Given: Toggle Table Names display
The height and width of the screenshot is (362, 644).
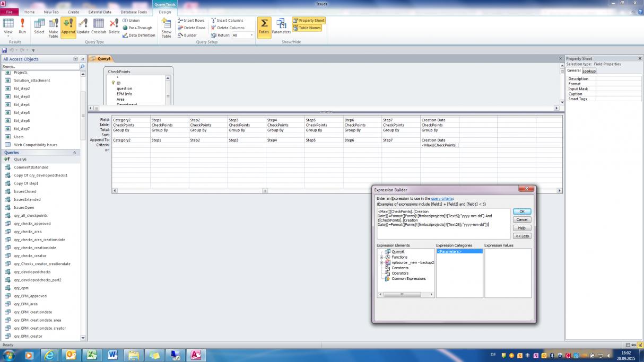Looking at the screenshot, I should [307, 28].
